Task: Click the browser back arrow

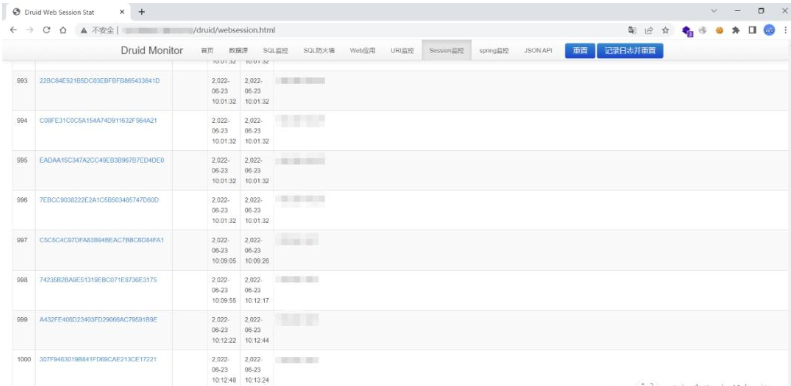Action: click(13, 30)
